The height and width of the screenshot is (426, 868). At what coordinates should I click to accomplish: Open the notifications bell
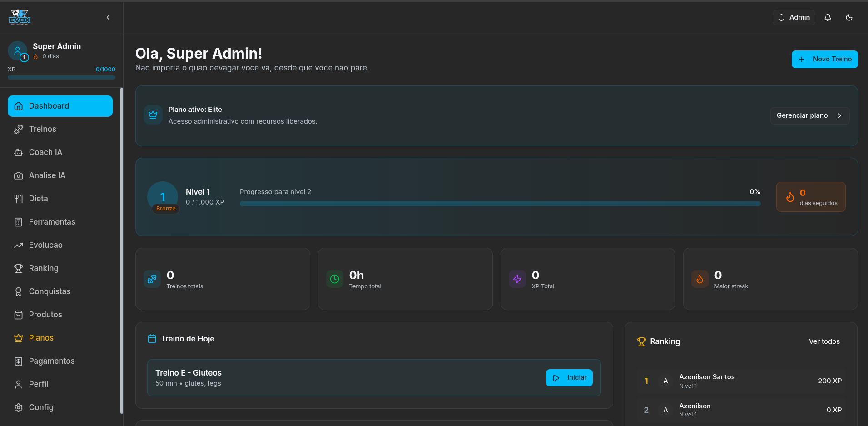828,17
